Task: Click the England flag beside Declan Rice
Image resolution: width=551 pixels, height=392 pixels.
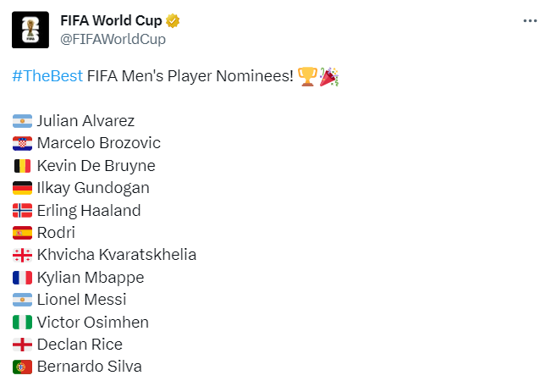Action: coord(23,345)
